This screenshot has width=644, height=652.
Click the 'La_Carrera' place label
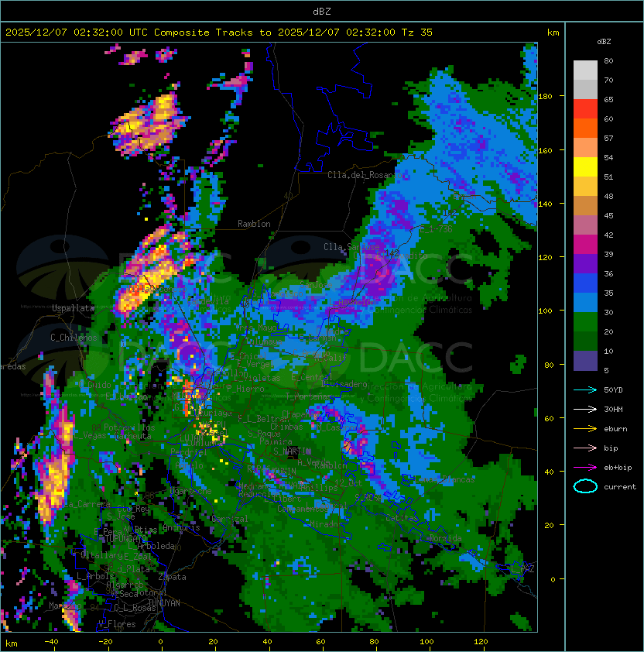[x=87, y=504]
